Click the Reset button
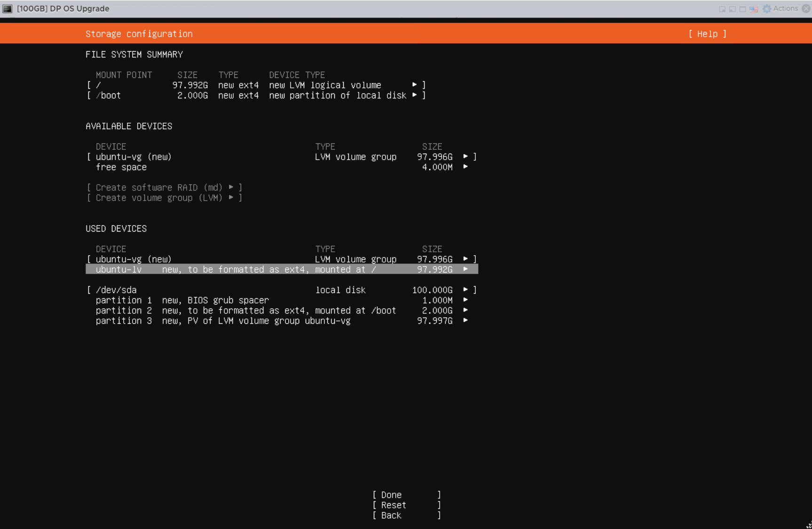Viewport: 812px width, 529px height. pos(407,505)
